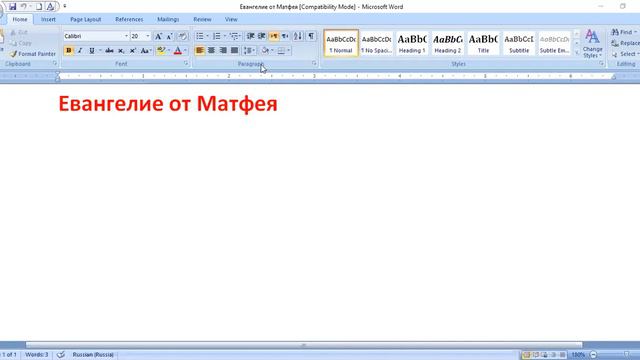Toggle Strikethrough formatting

point(109,51)
